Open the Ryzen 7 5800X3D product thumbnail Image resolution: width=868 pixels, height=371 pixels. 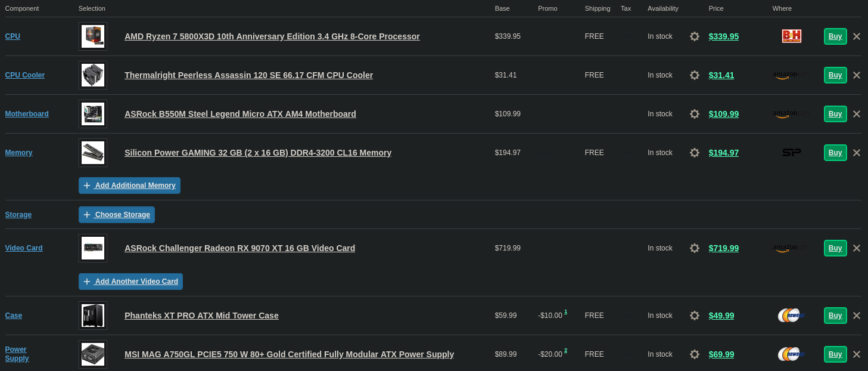[x=93, y=36]
